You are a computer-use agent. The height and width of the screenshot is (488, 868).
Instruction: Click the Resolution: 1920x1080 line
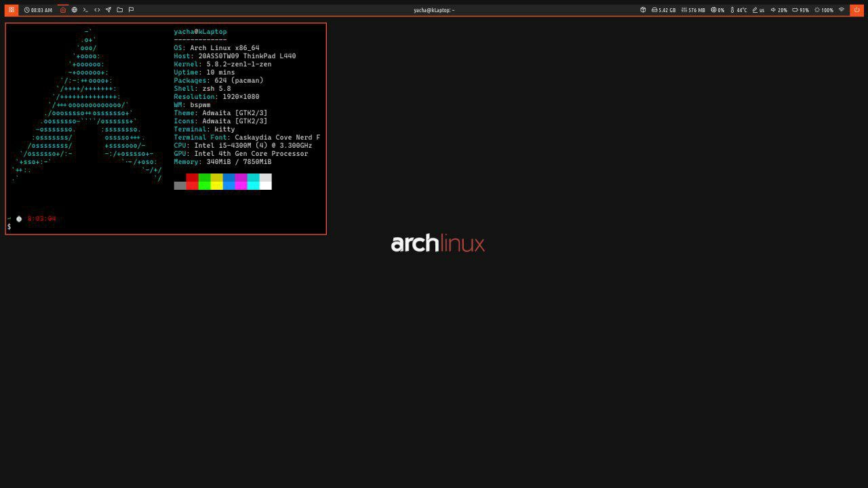click(x=216, y=97)
